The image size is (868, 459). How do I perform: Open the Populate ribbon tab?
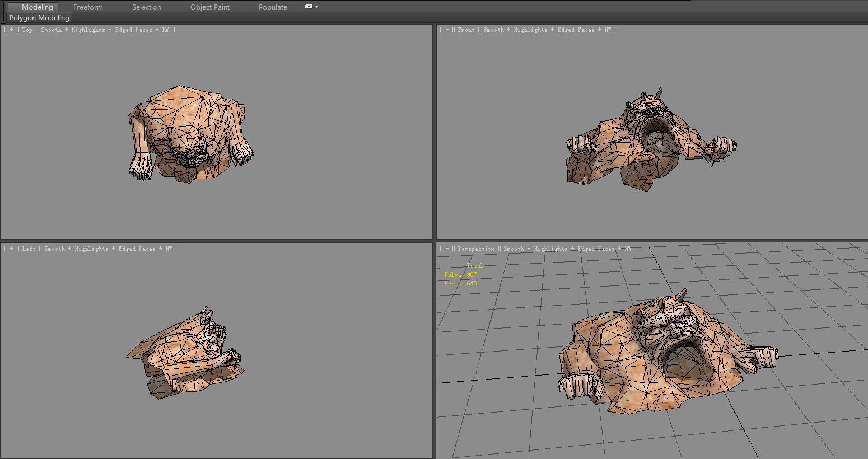click(x=273, y=7)
